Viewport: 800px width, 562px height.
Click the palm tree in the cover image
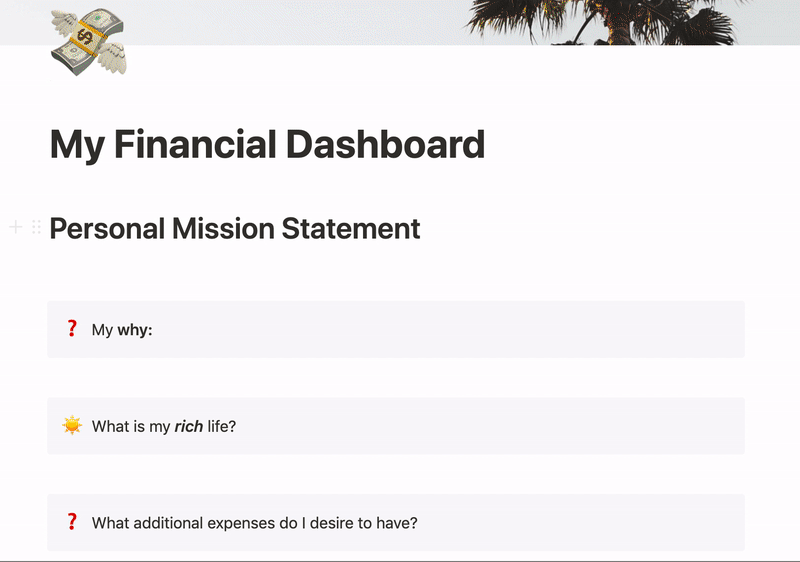[x=602, y=21]
